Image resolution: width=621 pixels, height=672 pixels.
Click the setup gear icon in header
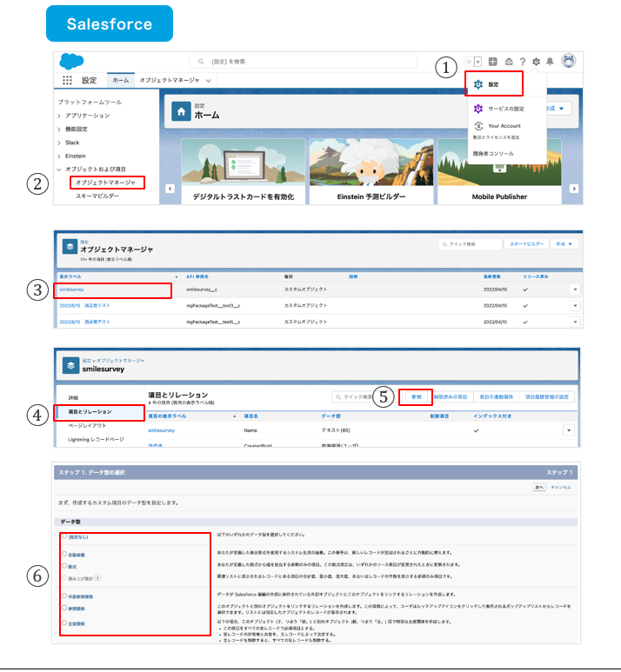point(536,62)
